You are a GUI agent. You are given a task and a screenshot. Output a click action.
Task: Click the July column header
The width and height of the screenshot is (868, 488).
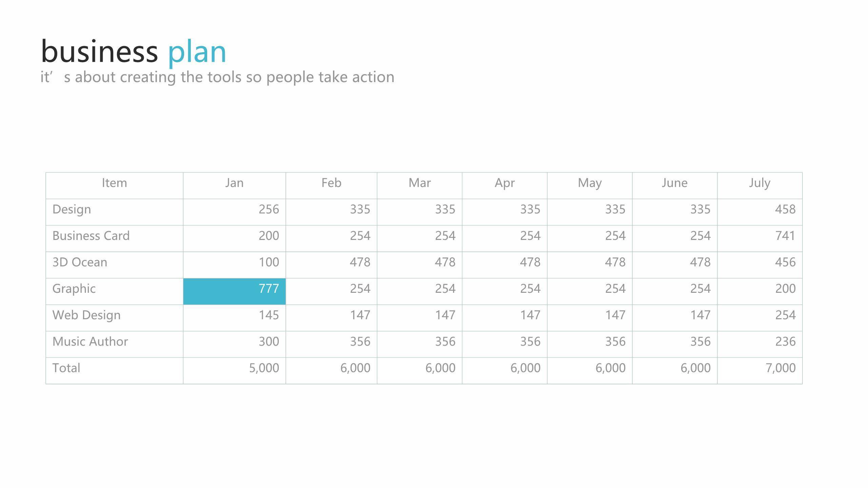759,183
